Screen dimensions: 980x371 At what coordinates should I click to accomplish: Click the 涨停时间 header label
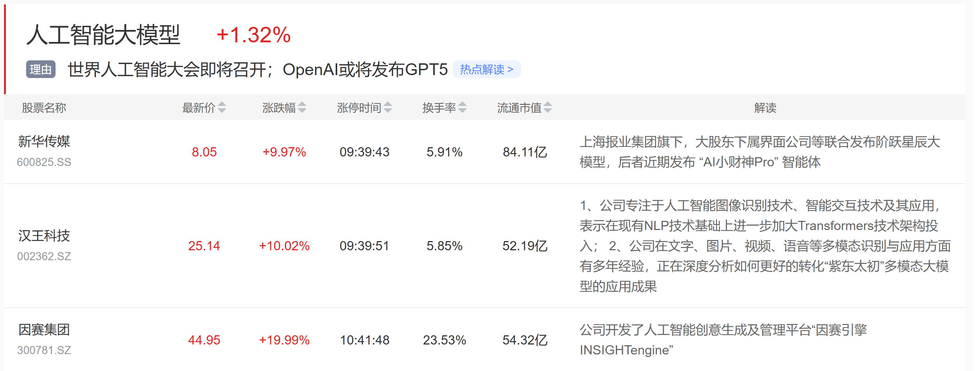359,108
